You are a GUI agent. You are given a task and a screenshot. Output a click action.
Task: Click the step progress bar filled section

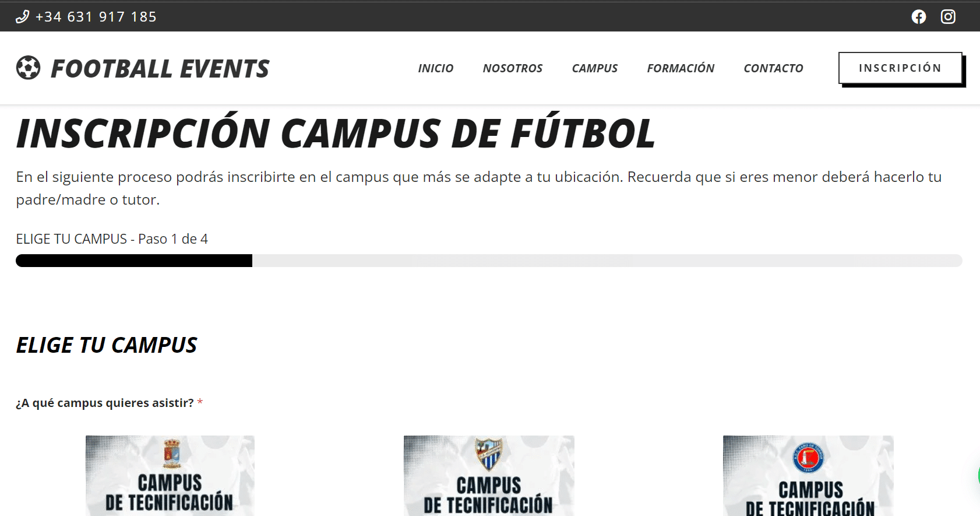(134, 261)
